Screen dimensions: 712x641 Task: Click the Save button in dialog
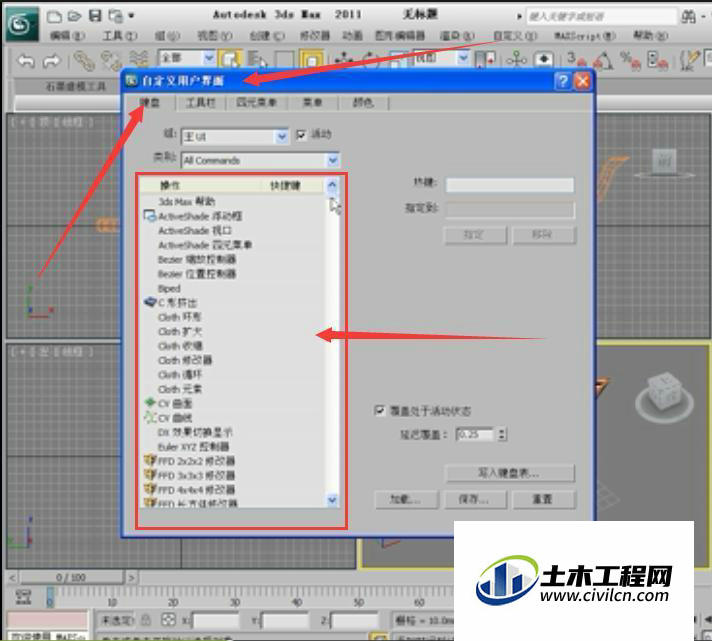[475, 500]
